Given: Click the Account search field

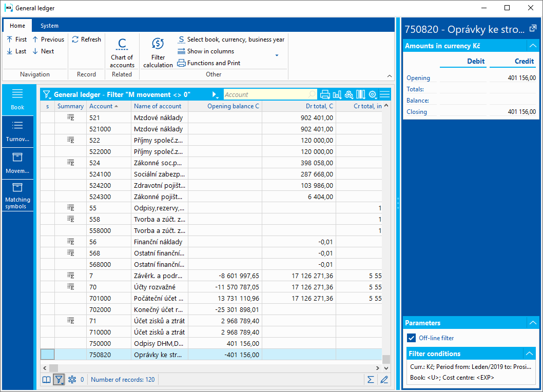Looking at the screenshot, I should [x=266, y=94].
